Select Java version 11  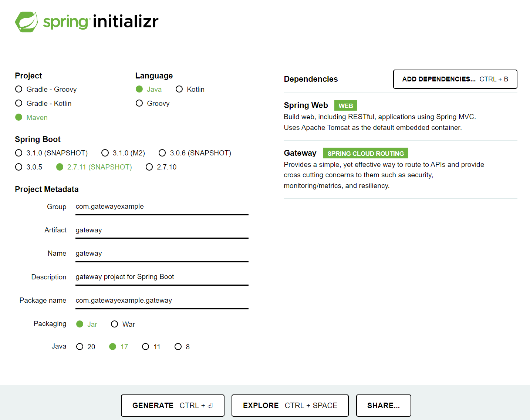146,346
